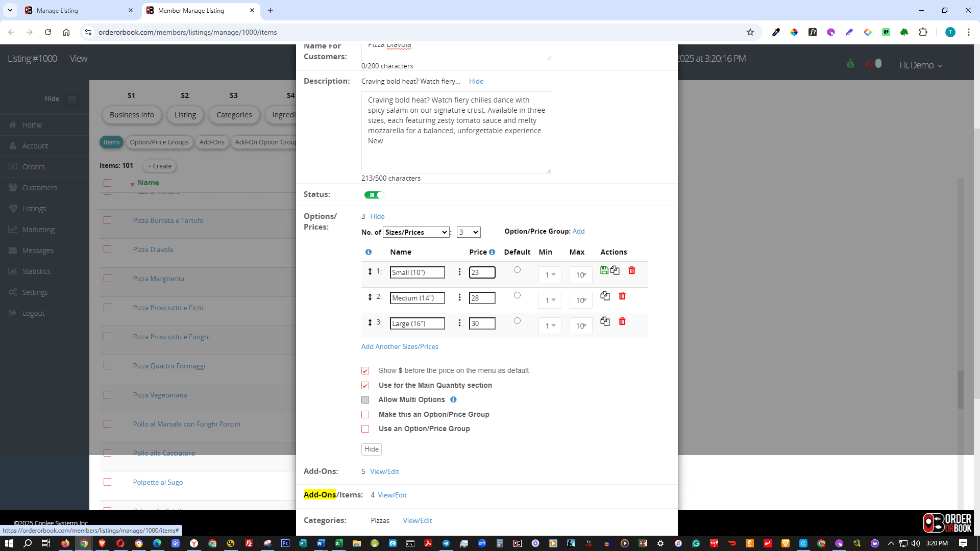
Task: Open the Sizes/Prices type dropdown
Action: [x=415, y=232]
